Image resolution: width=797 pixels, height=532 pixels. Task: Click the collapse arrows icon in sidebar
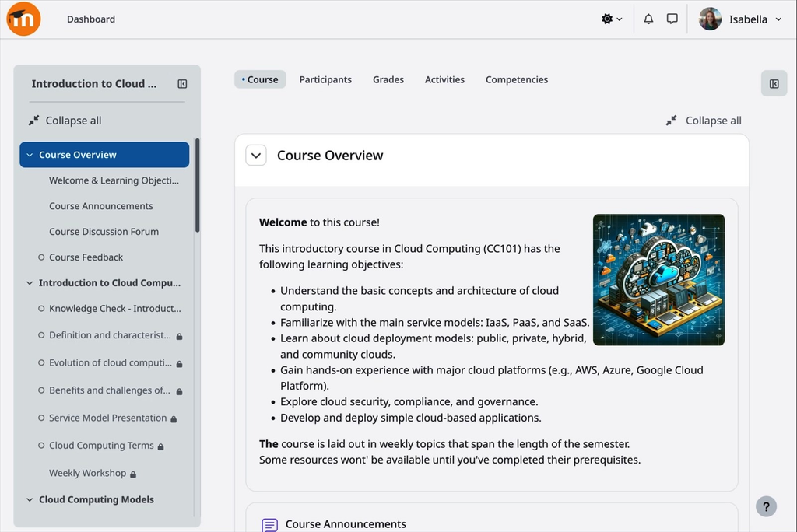coord(33,121)
